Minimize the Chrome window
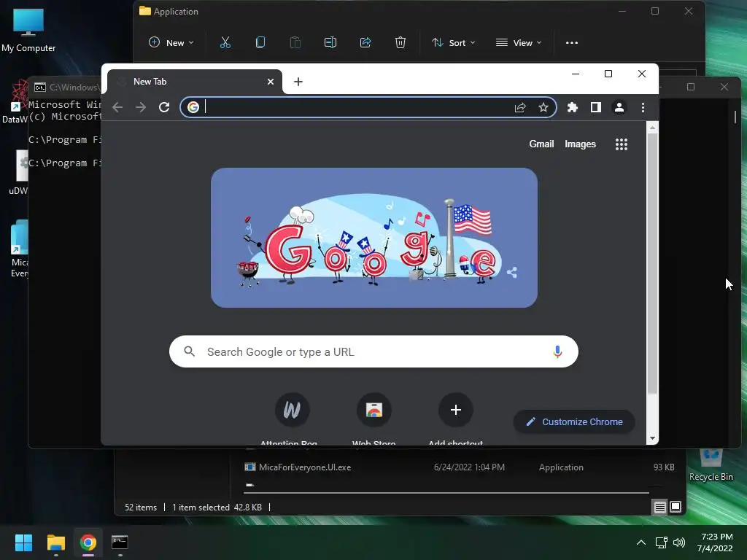This screenshot has height=560, width=747. (x=576, y=74)
